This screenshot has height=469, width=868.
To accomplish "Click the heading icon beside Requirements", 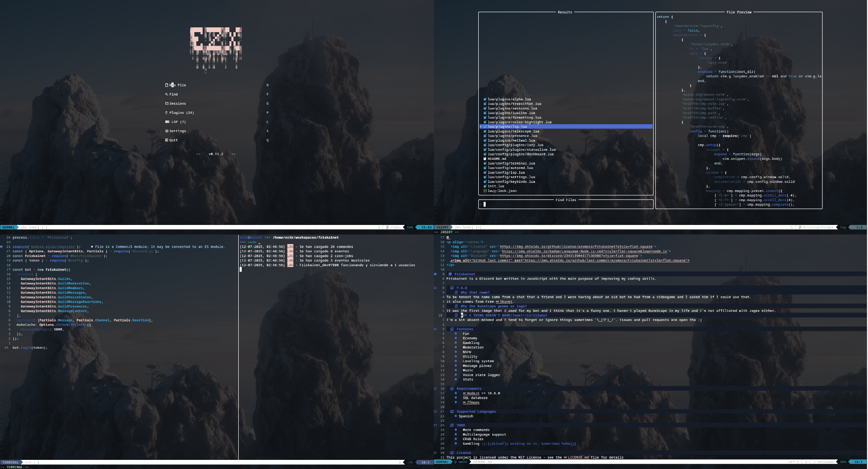I will (x=452, y=389).
